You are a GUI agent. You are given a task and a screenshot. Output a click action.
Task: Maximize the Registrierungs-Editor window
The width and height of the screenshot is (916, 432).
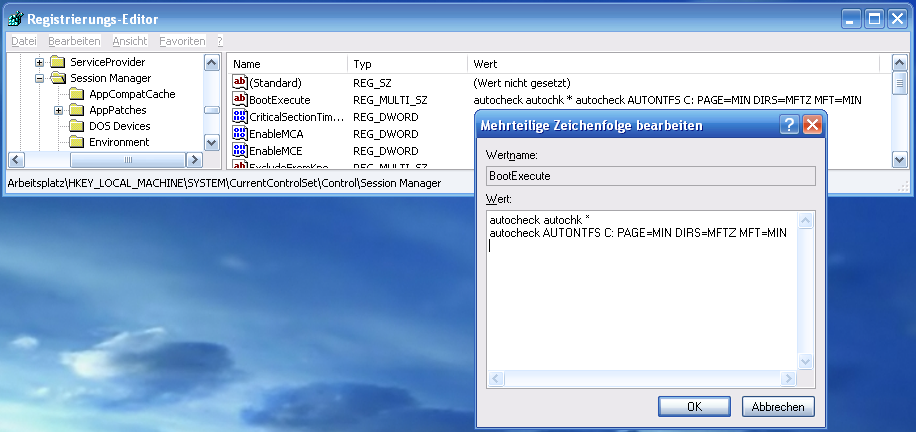pos(875,19)
